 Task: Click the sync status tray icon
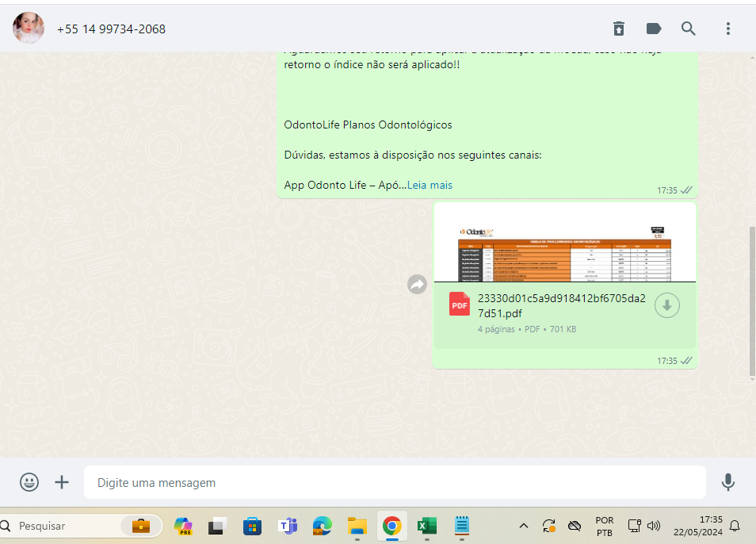point(548,526)
